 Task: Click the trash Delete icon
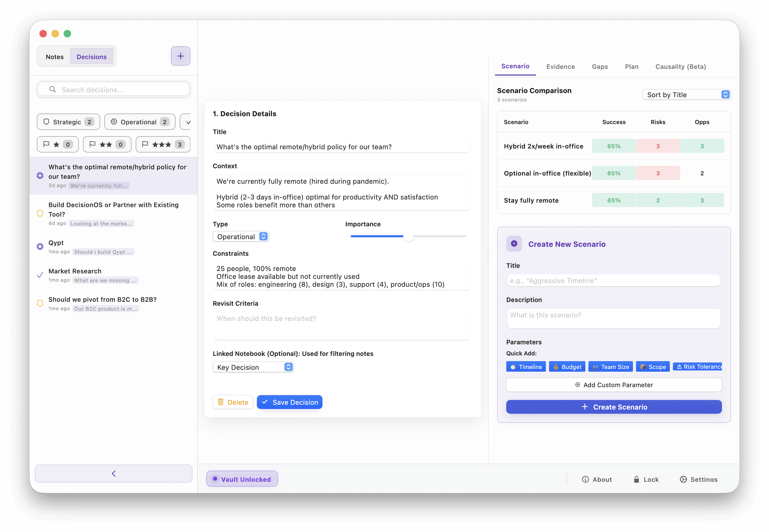point(220,402)
